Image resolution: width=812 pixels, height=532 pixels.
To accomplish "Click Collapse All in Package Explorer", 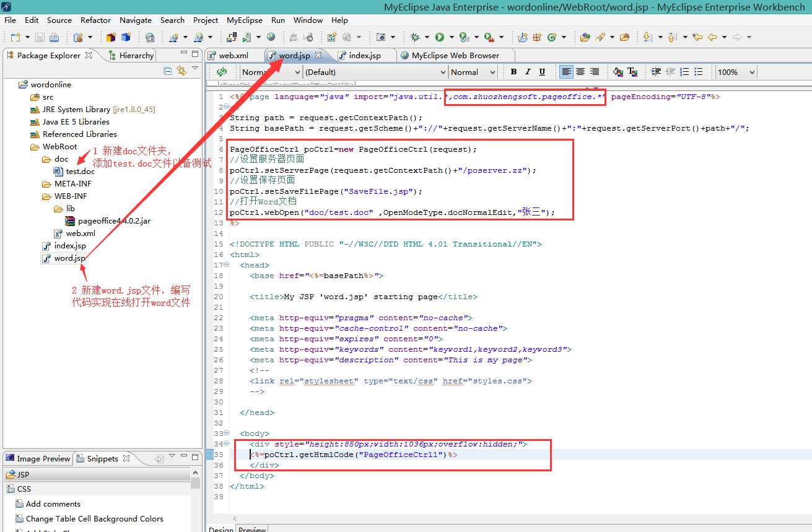I will (168, 71).
